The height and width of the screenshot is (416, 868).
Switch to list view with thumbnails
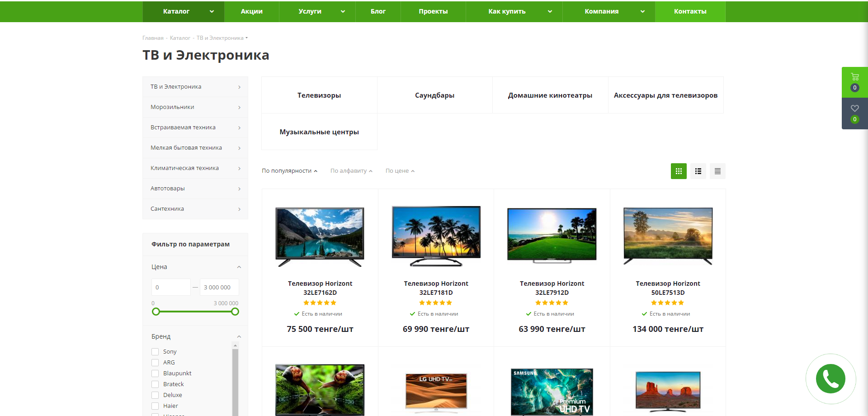[698, 171]
